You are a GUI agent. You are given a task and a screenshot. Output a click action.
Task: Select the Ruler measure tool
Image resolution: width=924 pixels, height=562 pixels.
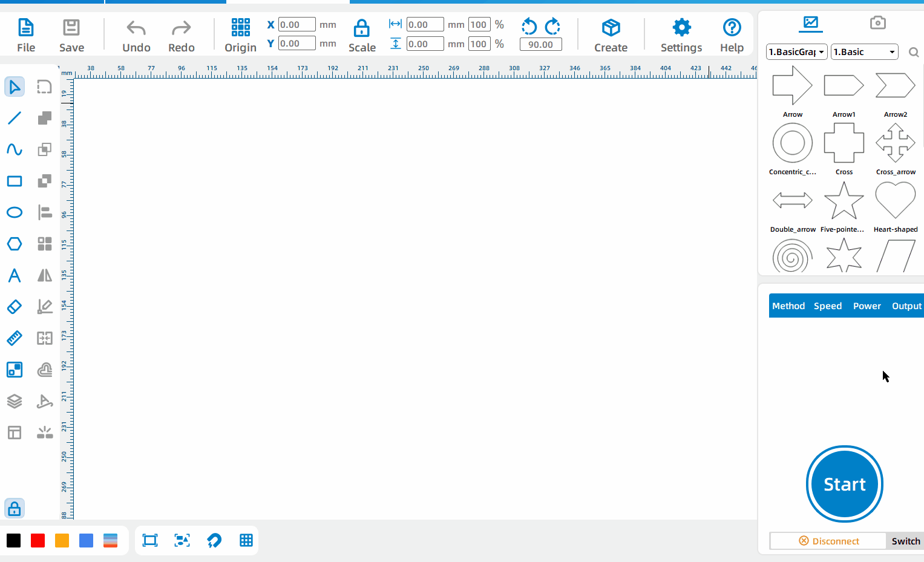15,338
